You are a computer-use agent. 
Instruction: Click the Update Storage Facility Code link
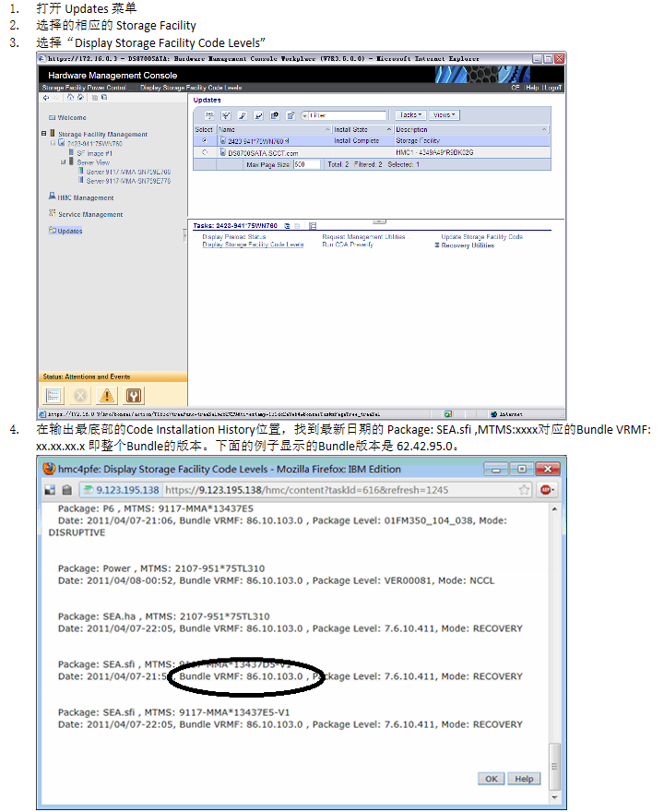coord(481,236)
